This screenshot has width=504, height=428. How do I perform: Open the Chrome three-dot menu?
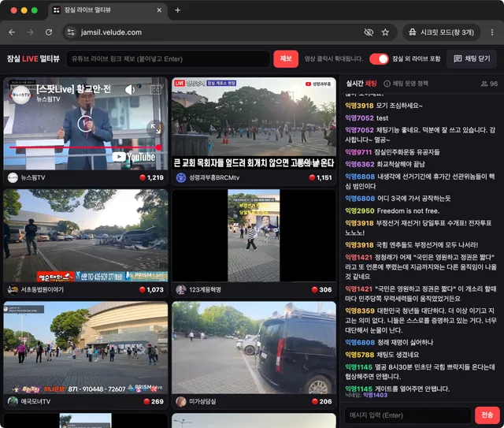click(x=492, y=32)
